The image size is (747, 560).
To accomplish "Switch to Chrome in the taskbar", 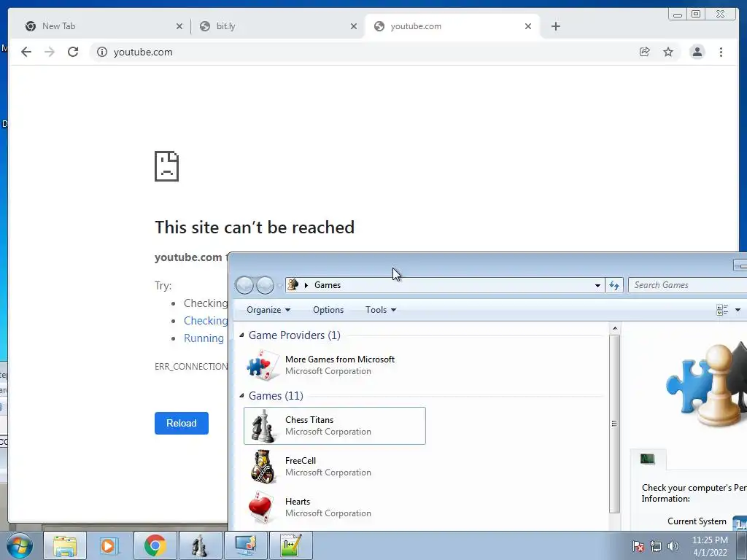I will click(x=155, y=545).
